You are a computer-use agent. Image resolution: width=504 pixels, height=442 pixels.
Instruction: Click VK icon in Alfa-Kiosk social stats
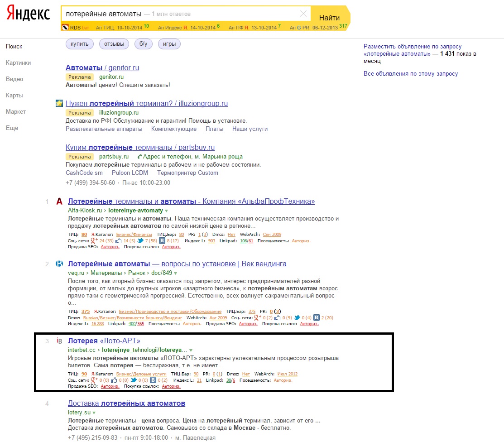click(162, 240)
